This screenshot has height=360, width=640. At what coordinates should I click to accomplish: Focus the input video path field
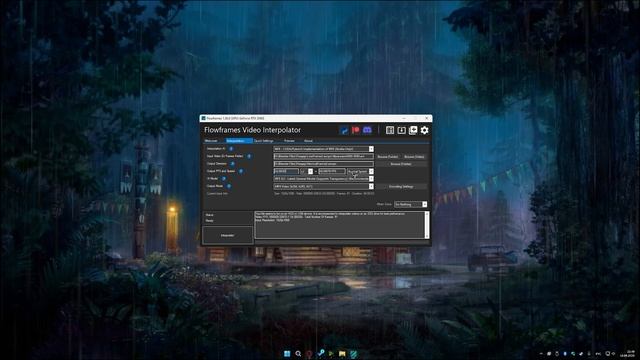coord(323,156)
